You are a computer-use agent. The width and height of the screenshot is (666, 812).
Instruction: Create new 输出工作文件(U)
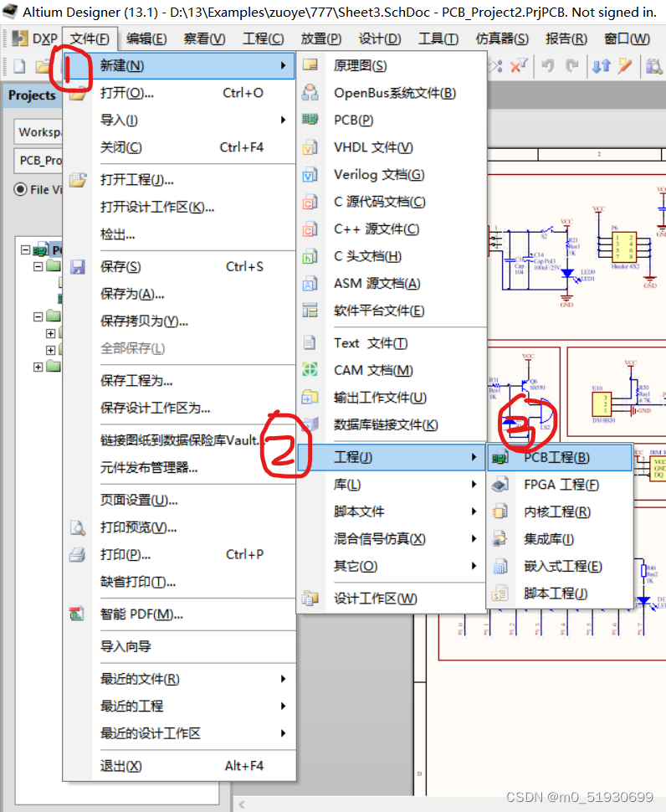[x=392, y=398]
